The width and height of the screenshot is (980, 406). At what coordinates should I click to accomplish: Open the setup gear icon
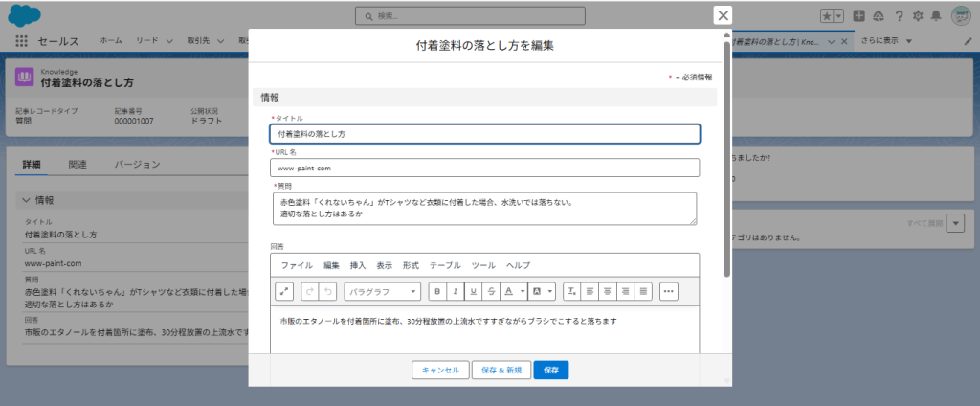tap(918, 17)
